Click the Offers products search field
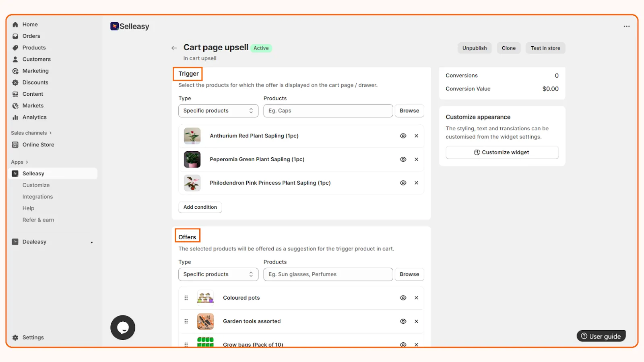The width and height of the screenshot is (644, 362). point(328,274)
